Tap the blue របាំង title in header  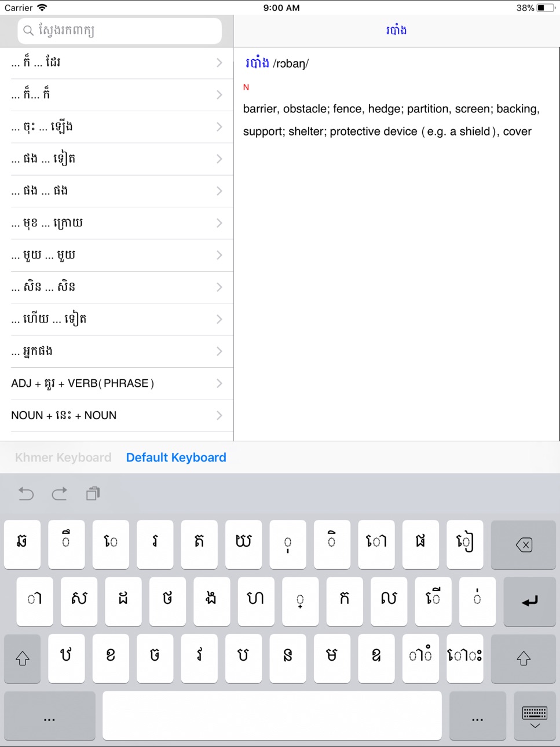coord(396,30)
